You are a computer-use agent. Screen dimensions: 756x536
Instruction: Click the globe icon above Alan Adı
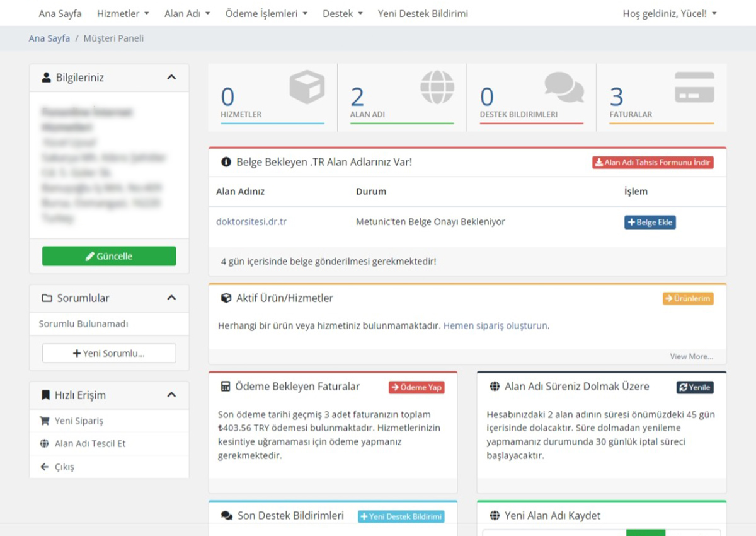(x=437, y=86)
